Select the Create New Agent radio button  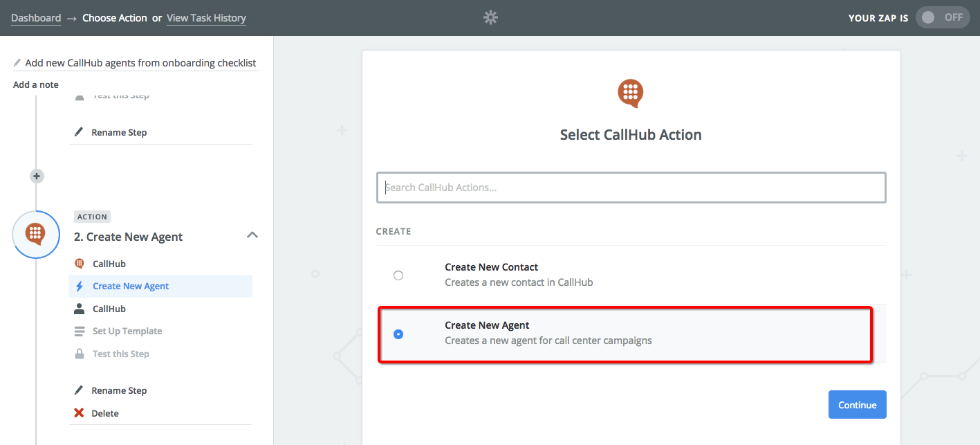[398, 334]
